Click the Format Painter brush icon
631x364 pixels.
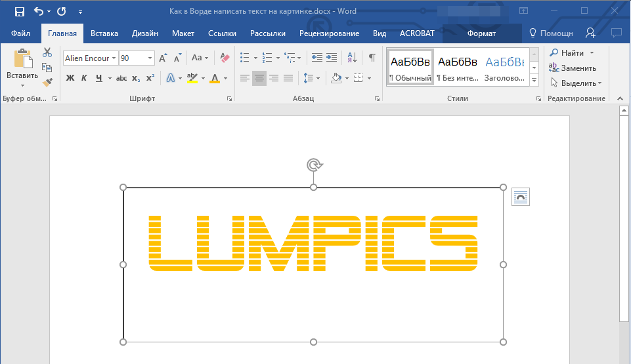[47, 82]
